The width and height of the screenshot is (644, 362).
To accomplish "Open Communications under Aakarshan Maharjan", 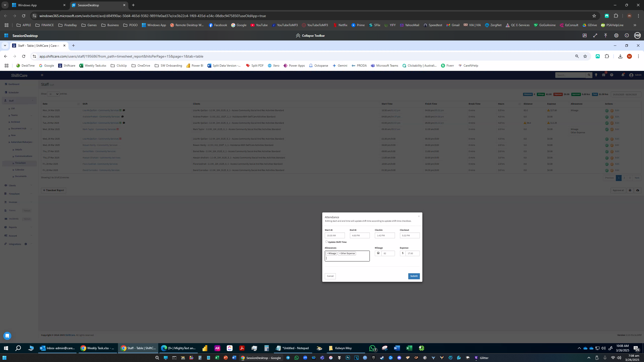I will (23, 156).
